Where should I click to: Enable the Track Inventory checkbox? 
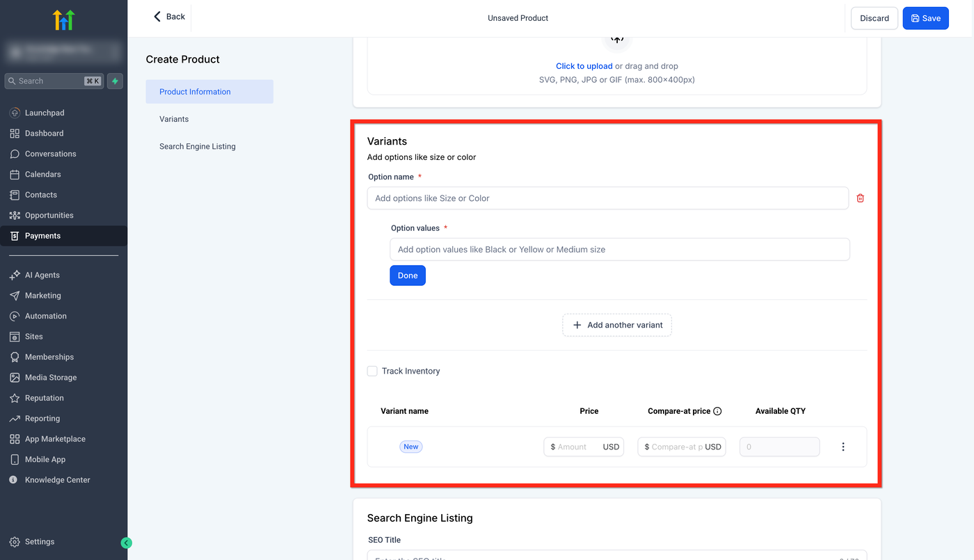[372, 371]
